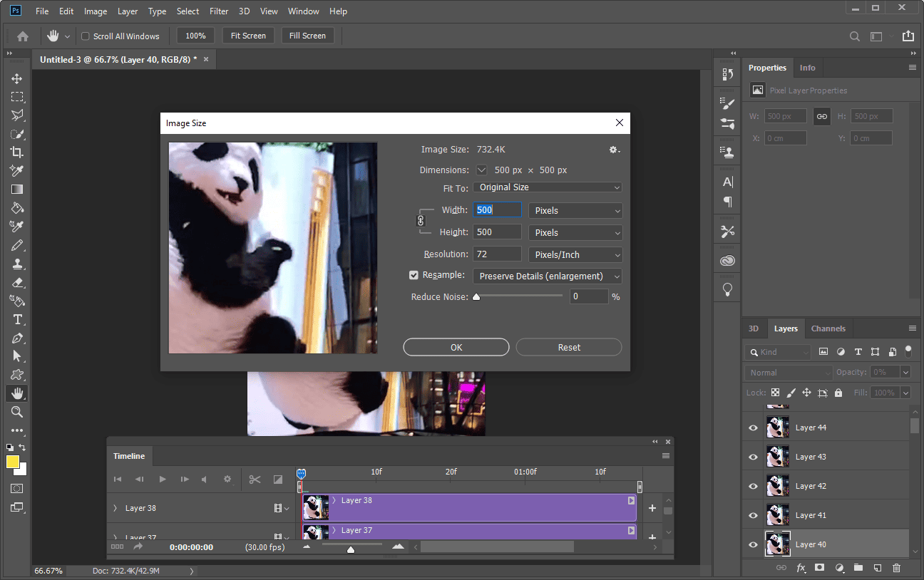Hide Layer 43 using eye icon
924x580 pixels.
[753, 457]
